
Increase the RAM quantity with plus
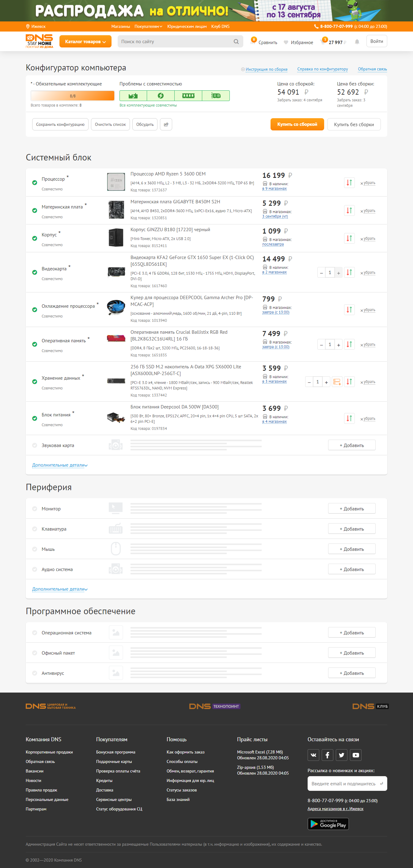pos(339,345)
